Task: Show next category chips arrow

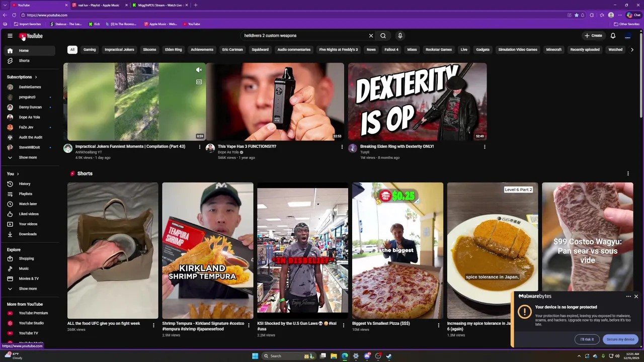Action: pos(632,49)
